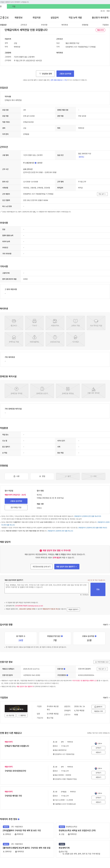Viewport: 110px width, 868px height.
Task: Open the 취업지원 menu
Action: [37, 17]
